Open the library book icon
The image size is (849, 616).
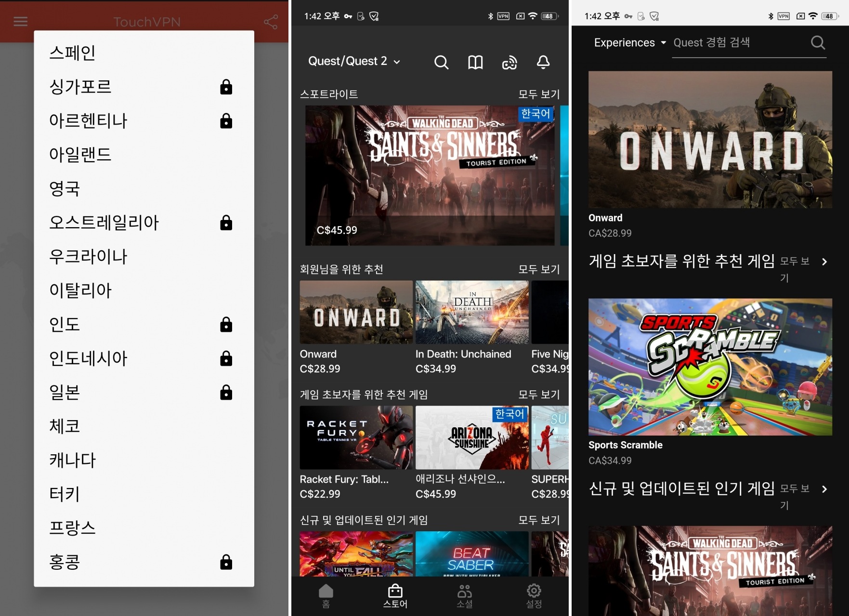click(x=475, y=62)
